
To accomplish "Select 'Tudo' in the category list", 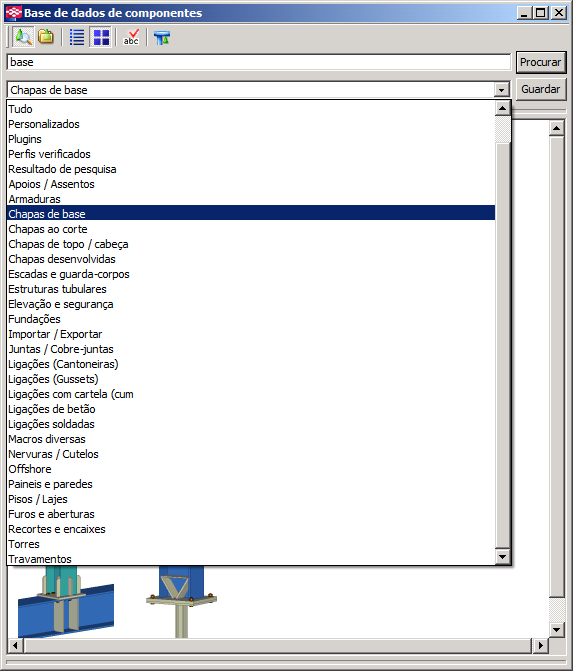I will tap(251, 109).
